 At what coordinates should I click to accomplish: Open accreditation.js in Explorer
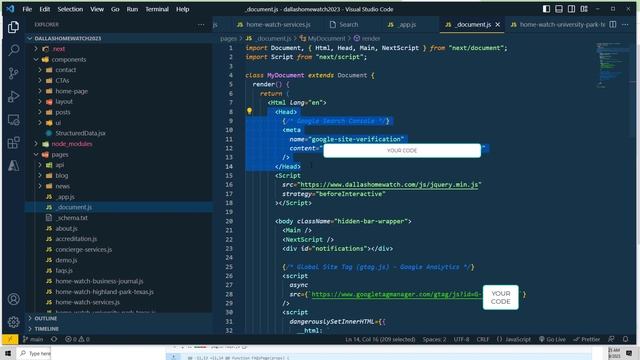[76, 239]
